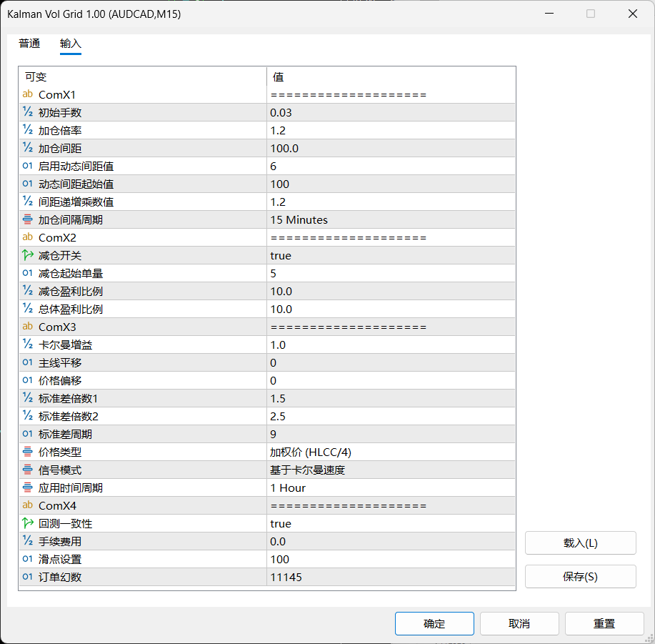
Task: Open the 应用时间周期 1 Hour dropdown
Action: coord(391,487)
